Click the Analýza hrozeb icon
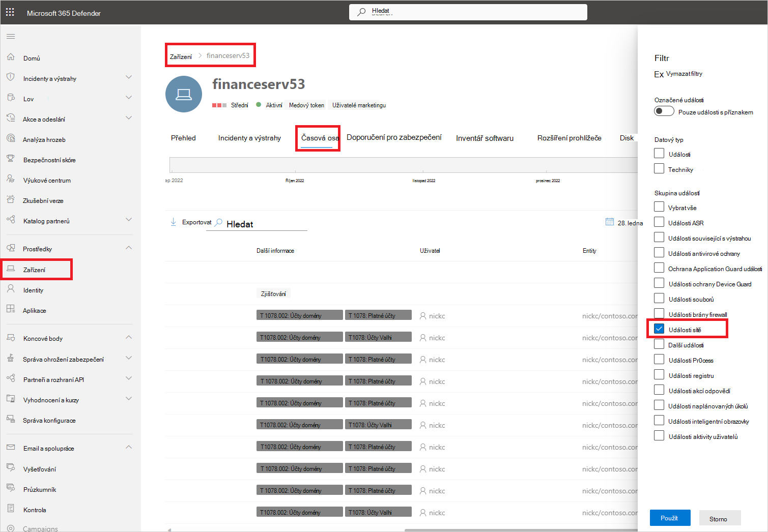Screen dimensions: 768x532 click(11, 138)
